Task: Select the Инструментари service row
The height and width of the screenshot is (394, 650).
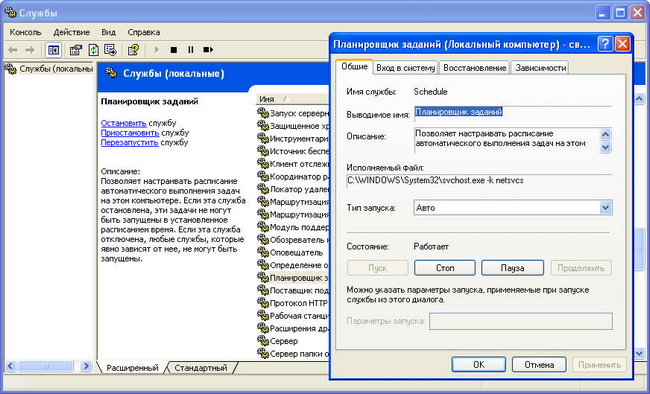Action: pos(293,139)
